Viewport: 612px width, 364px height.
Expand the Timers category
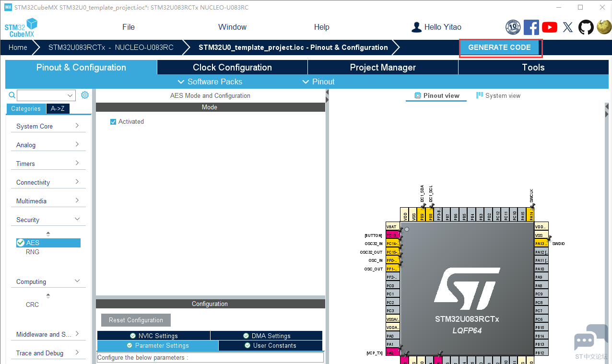tap(48, 164)
